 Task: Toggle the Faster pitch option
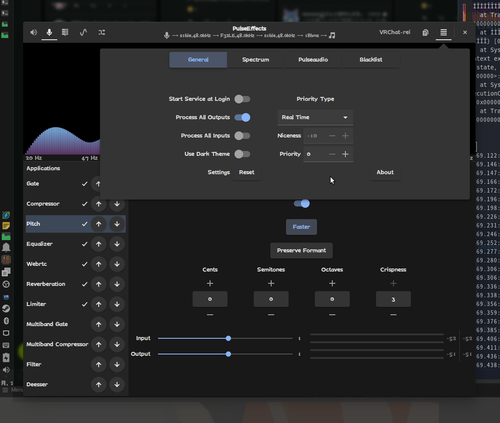point(301,227)
